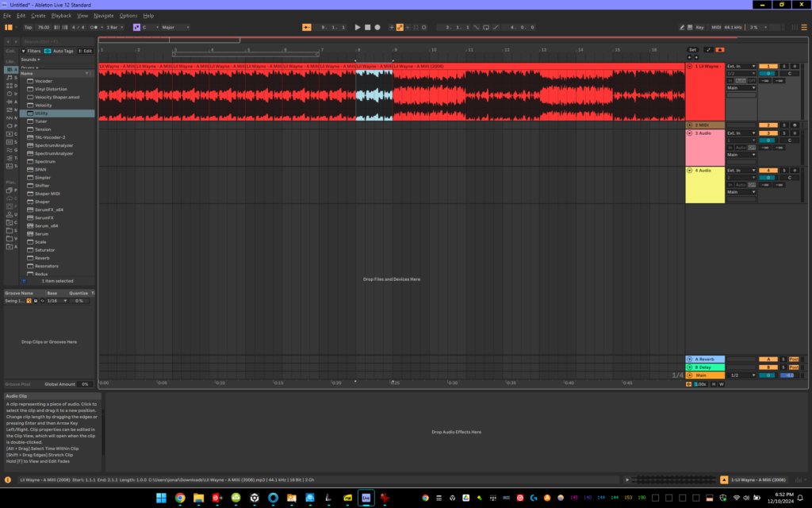Launch OBS Studio from the taskbar
812x508 pixels.
coord(255,498)
